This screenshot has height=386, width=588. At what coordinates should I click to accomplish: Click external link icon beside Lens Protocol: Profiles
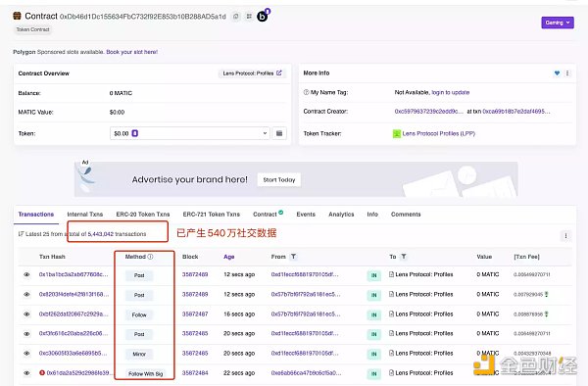279,73
